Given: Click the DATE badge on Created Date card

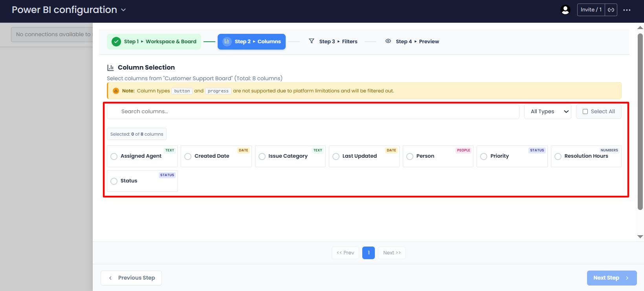Looking at the screenshot, I should click(x=244, y=150).
